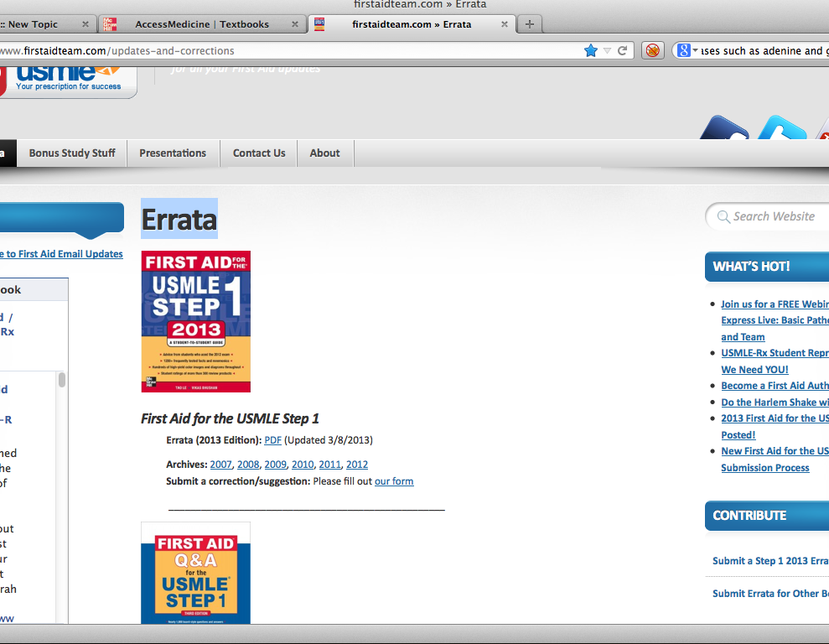Click the Errata page heading
Viewport: 829px width, 644px height.
179,219
